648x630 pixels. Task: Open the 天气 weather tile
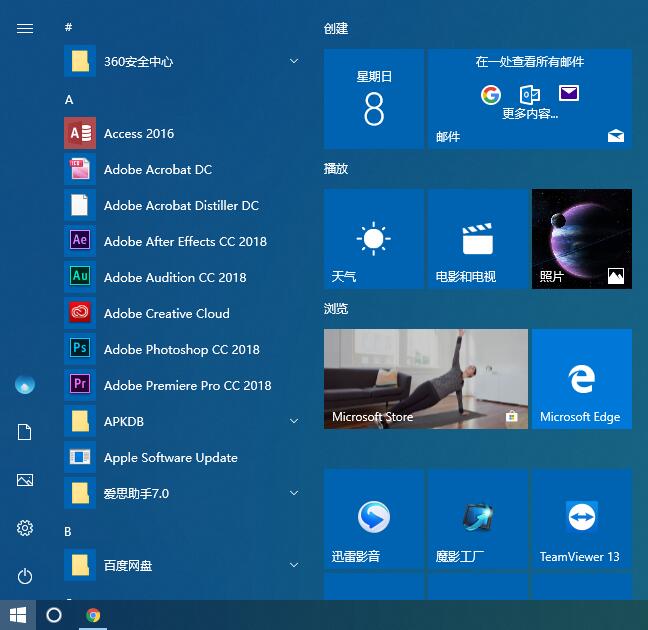[373, 239]
